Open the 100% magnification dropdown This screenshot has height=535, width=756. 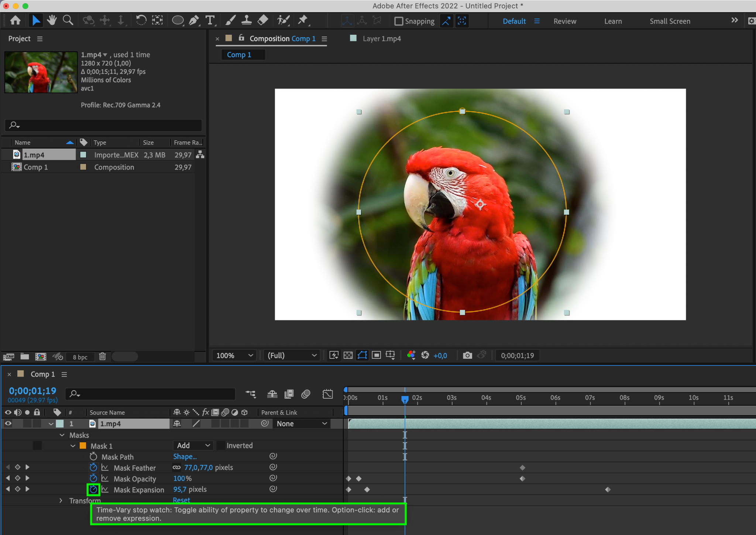tap(234, 355)
